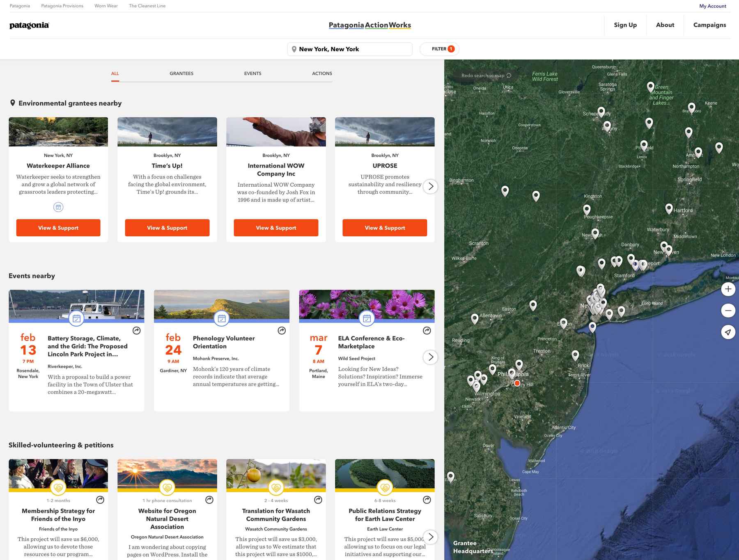Click Patagonia link in top bar

click(20, 6)
